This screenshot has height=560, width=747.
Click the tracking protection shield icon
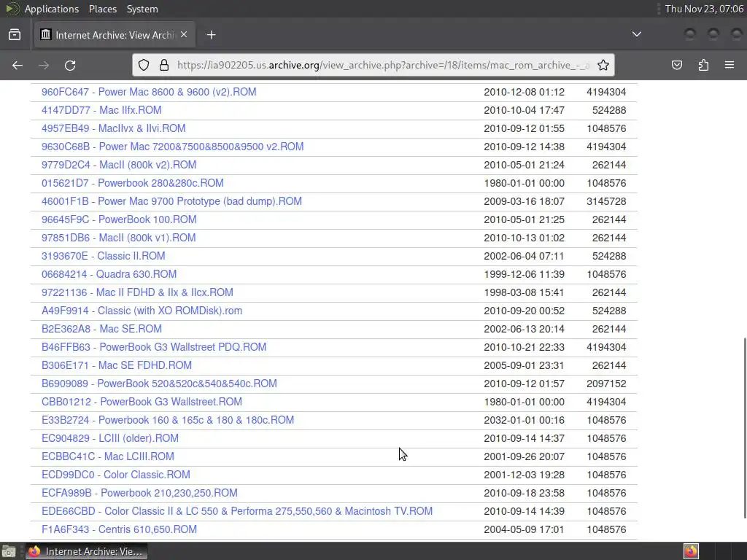pyautogui.click(x=144, y=65)
